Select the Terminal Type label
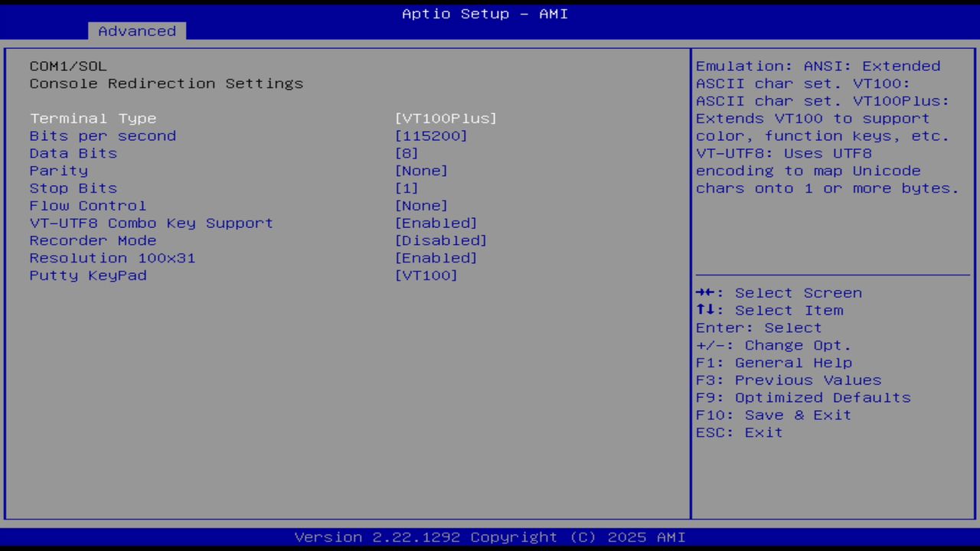Viewport: 980px width, 551px height. (93, 119)
